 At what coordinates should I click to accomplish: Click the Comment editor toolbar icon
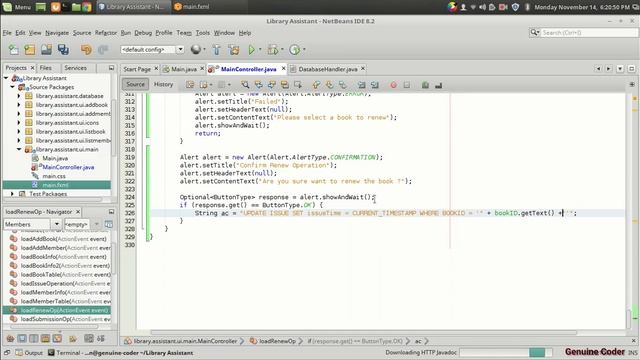coord(425,85)
